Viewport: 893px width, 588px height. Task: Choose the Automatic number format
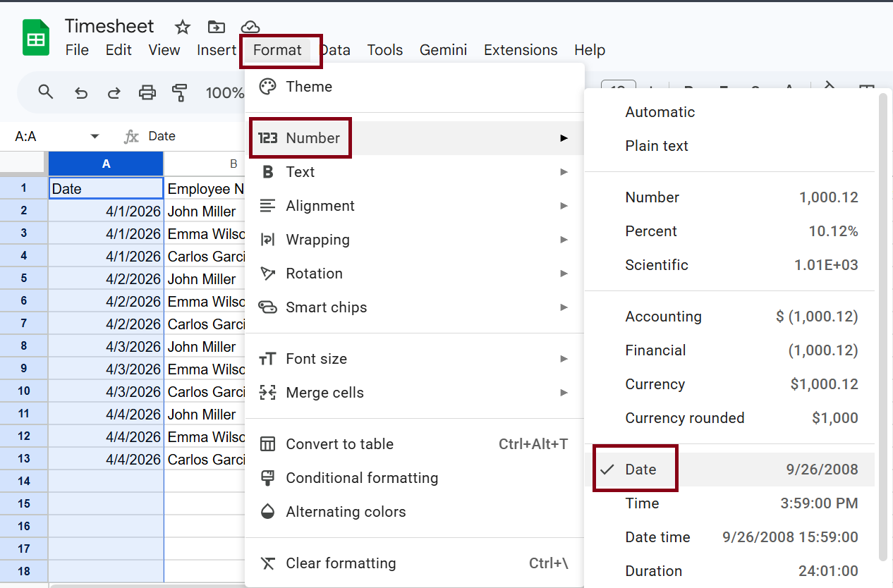click(660, 112)
